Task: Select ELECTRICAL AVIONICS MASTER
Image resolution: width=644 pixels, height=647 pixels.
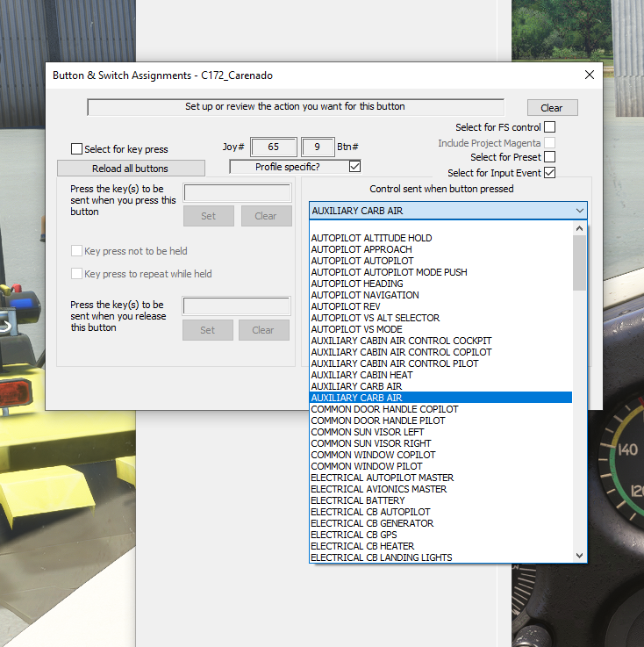Action: (x=440, y=489)
